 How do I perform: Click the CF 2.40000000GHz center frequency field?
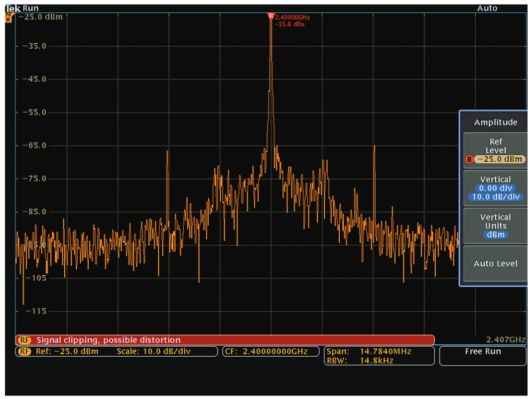pos(270,351)
